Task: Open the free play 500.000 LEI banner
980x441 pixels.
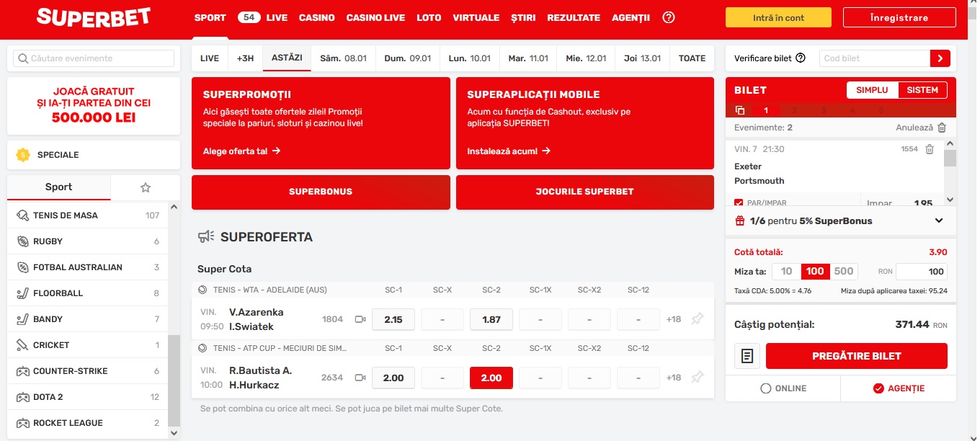Action: [x=94, y=106]
